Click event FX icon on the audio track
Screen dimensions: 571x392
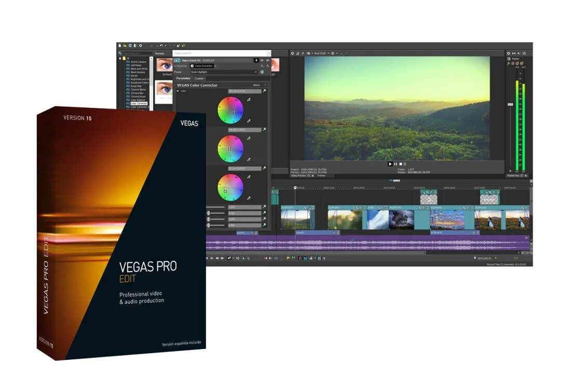coord(526,238)
